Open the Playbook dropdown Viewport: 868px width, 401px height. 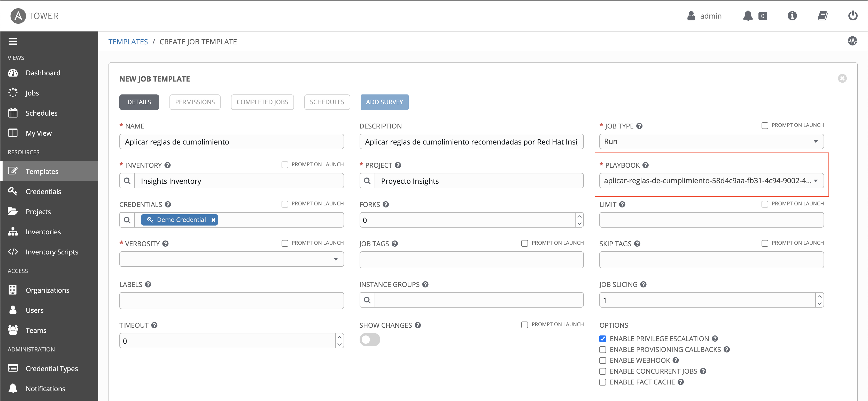711,181
